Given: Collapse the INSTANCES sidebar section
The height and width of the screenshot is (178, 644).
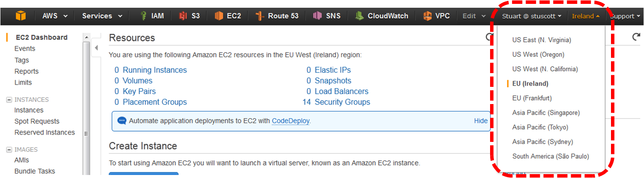Looking at the screenshot, I should (x=9, y=100).
